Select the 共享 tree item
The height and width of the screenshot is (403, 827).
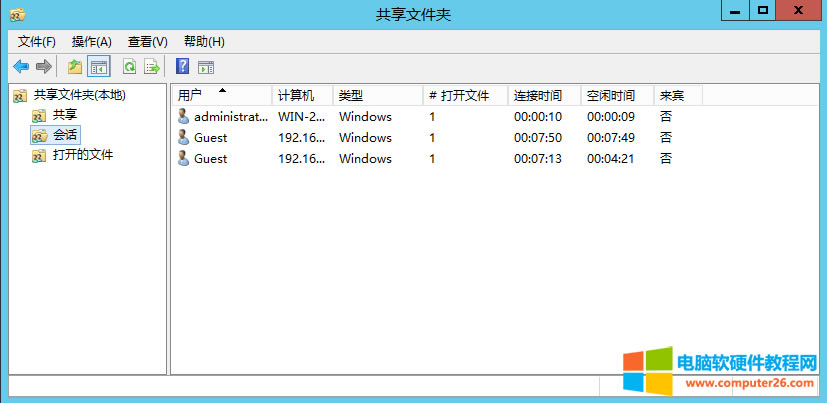pyautogui.click(x=65, y=115)
